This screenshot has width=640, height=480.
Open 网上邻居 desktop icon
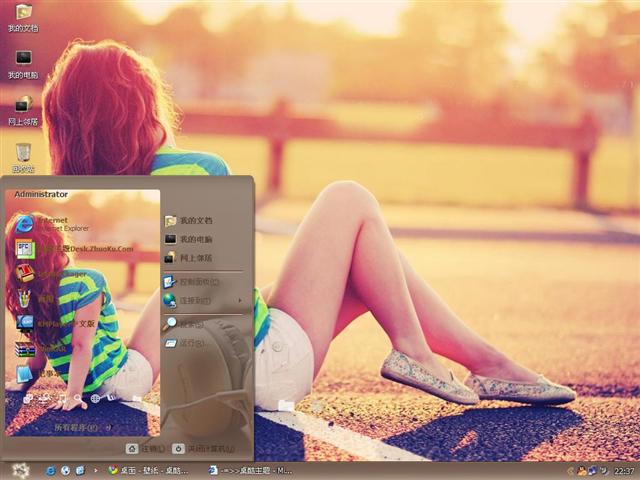[x=23, y=106]
